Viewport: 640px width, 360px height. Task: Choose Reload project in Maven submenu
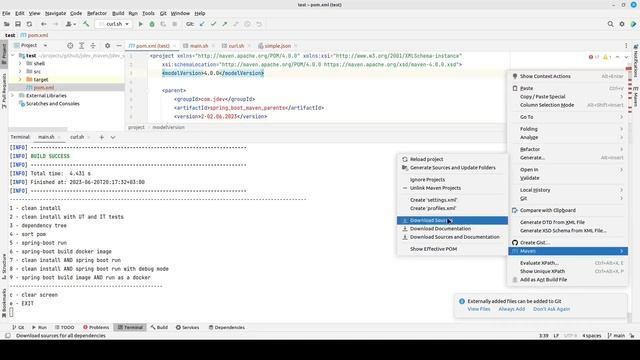point(452,159)
